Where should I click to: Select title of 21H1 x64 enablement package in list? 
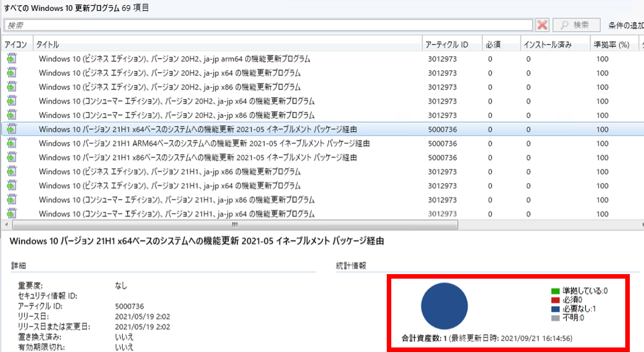point(198,129)
